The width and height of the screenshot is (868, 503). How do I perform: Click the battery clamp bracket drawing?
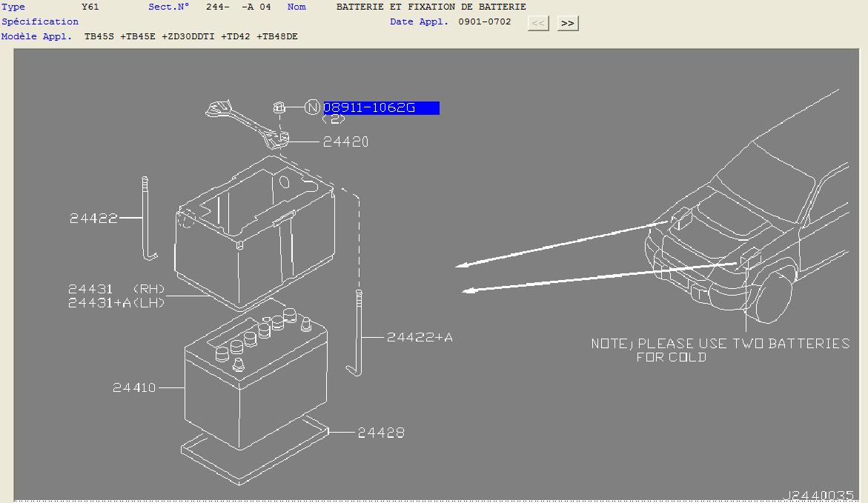248,124
